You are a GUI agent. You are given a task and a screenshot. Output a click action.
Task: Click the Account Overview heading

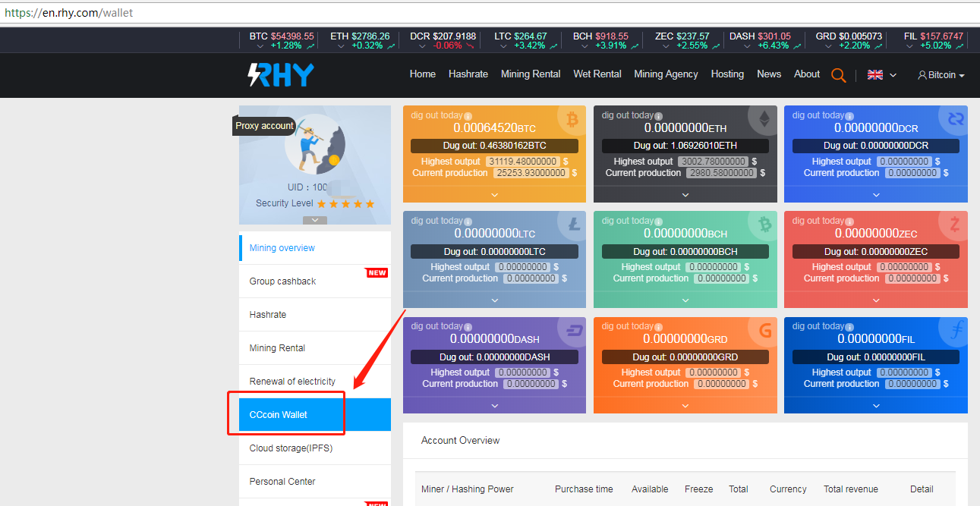pos(461,440)
